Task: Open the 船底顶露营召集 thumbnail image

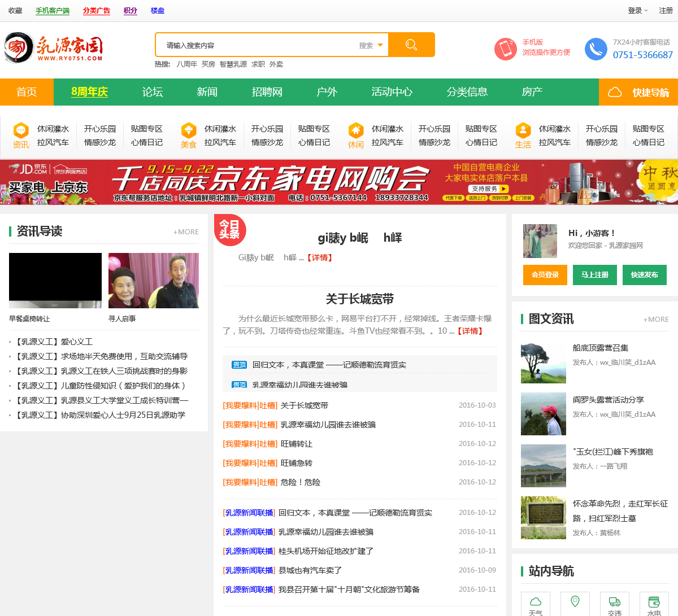Action: pyautogui.click(x=544, y=363)
